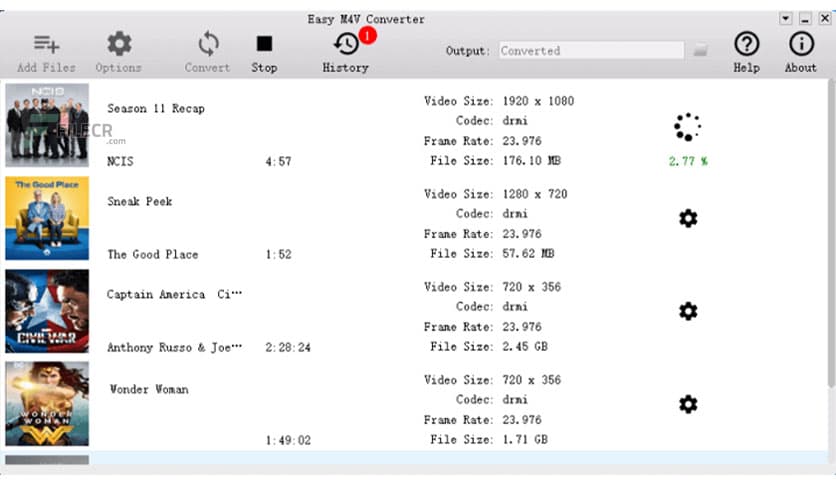Open settings gear for Captain America row
836x484 pixels.
point(688,311)
